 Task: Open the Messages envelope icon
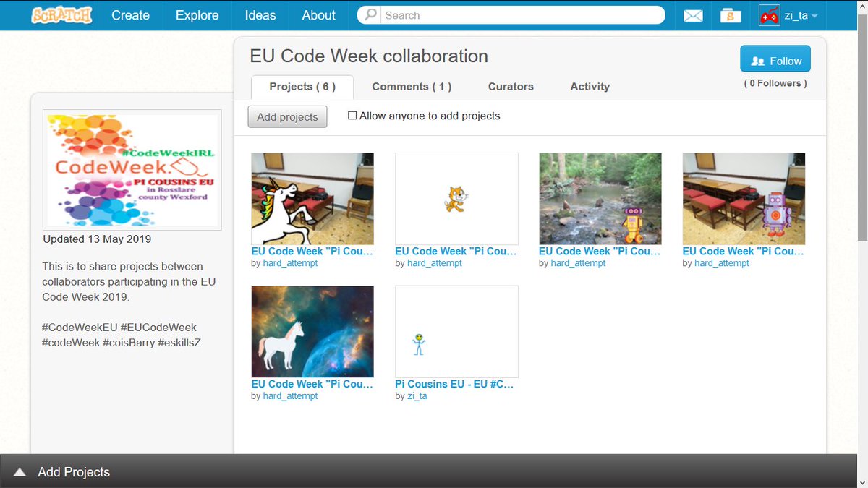(x=693, y=15)
